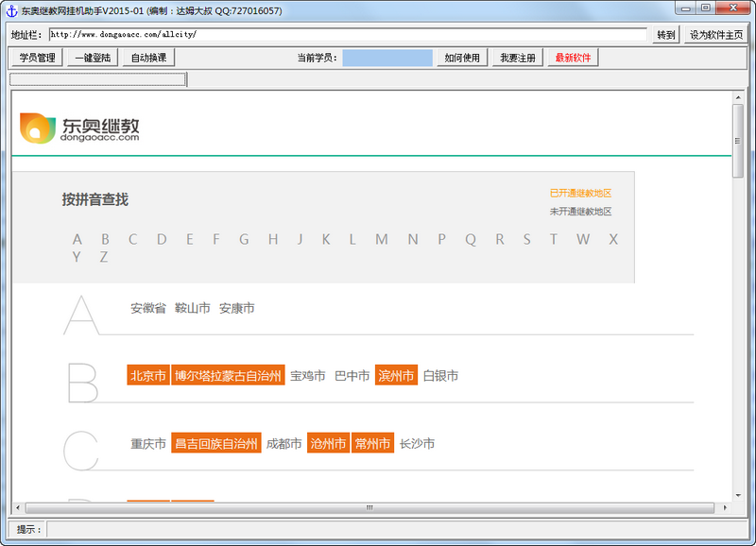Open the 最新软件 page
Viewport: 756px width, 546px height.
pyautogui.click(x=572, y=57)
